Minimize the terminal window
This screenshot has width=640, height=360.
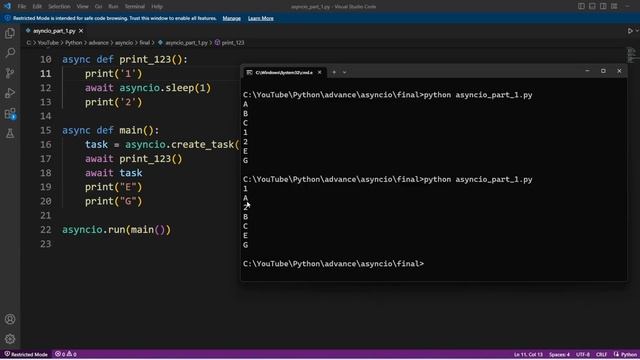tap(587, 71)
